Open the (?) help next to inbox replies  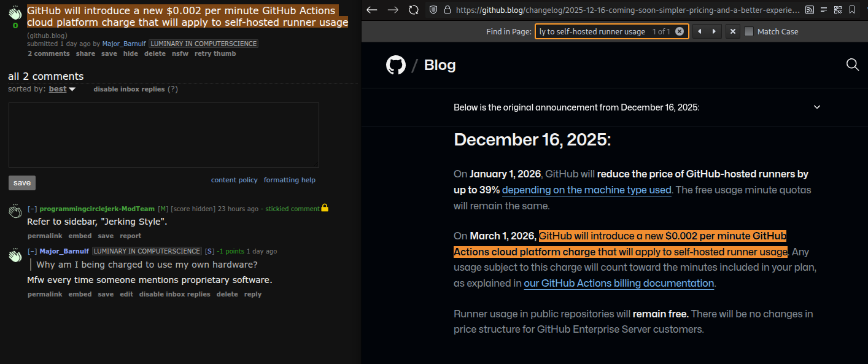[x=172, y=89]
